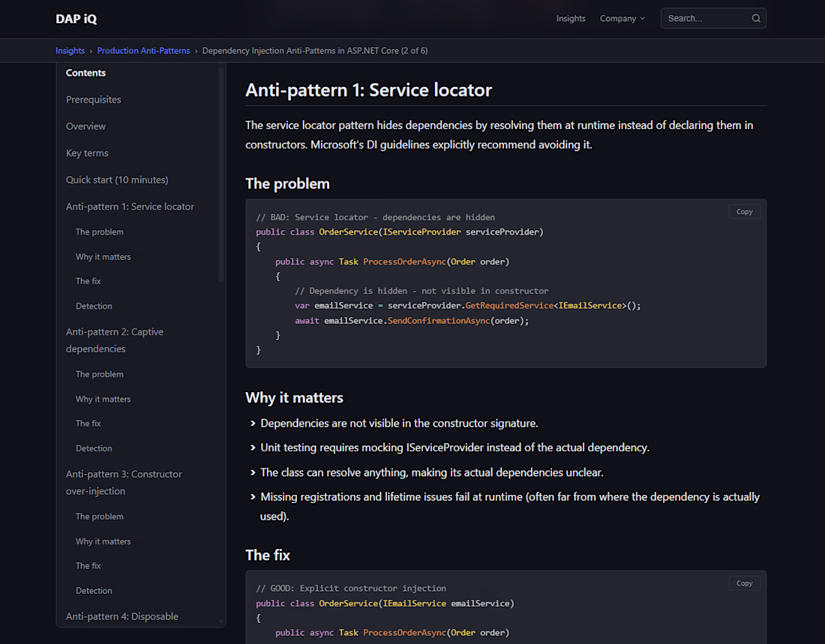Click the contents sidebar scrollbar thumb

221,174
